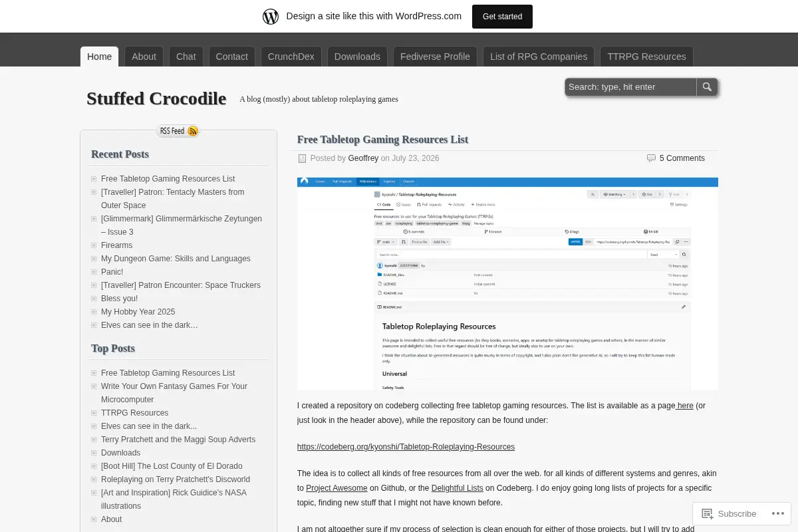Click the post document icon beside 'Posted by'

[x=302, y=158]
